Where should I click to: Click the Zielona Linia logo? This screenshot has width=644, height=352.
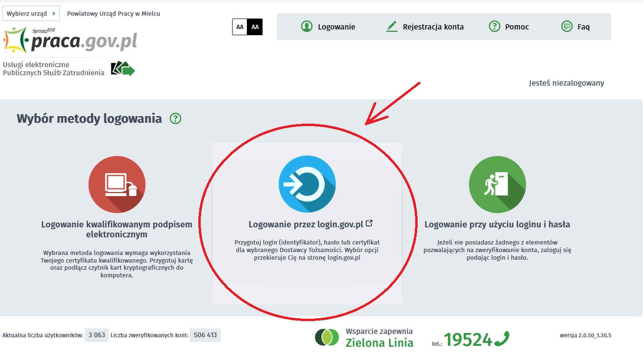[x=327, y=337]
